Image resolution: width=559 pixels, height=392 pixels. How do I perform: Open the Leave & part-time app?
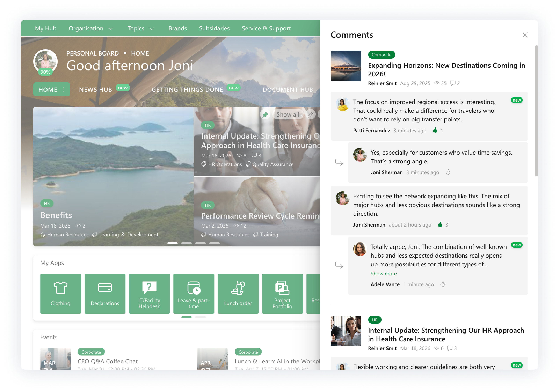[194, 293]
